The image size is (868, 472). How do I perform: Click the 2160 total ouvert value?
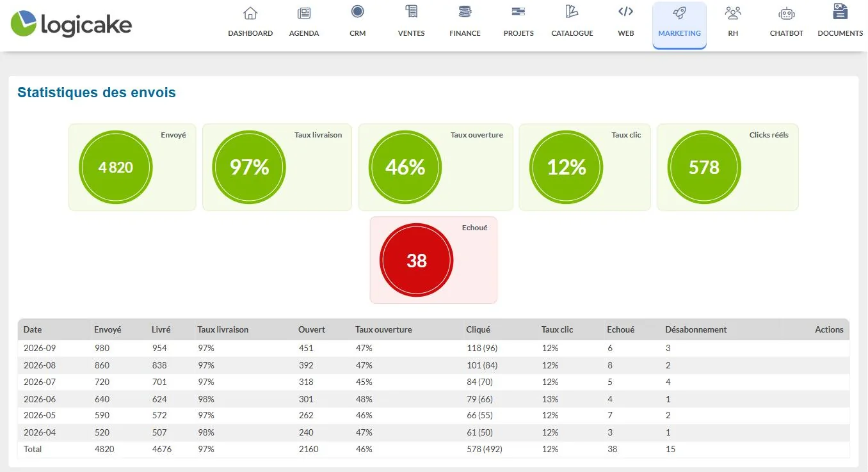[308, 450]
